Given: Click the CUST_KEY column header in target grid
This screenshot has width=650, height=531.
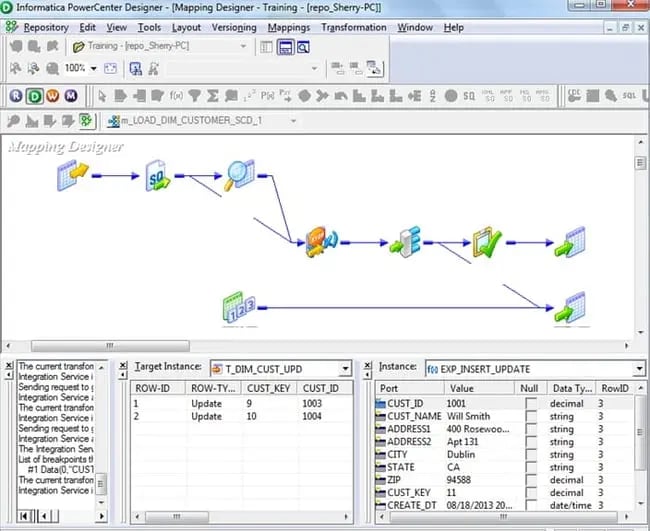Looking at the screenshot, I should (x=272, y=387).
